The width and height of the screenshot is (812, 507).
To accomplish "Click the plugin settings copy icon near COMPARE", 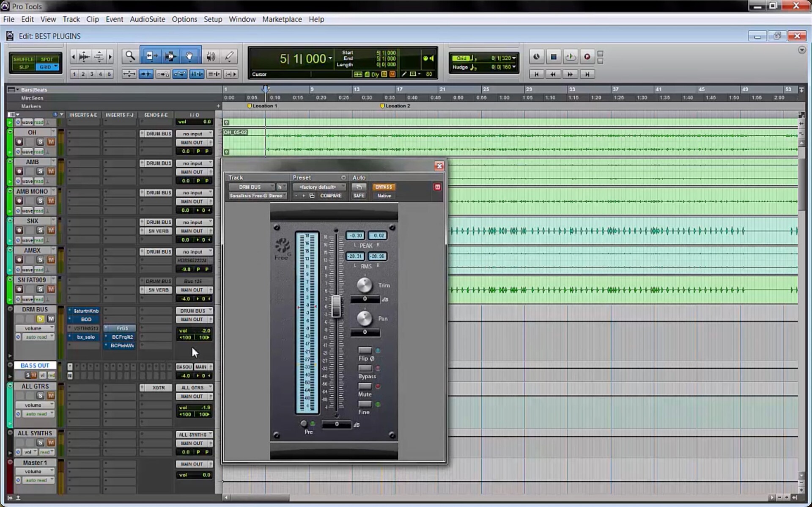I will tap(312, 196).
